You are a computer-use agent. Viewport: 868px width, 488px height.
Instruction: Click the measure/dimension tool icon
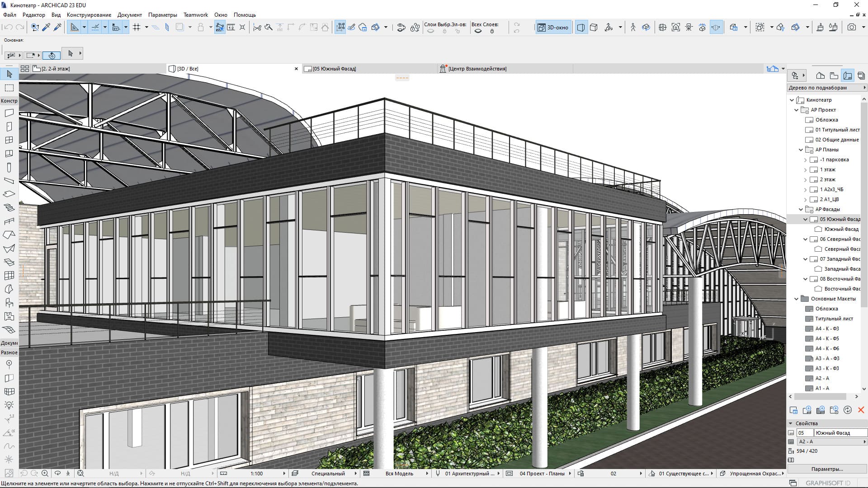click(x=231, y=27)
